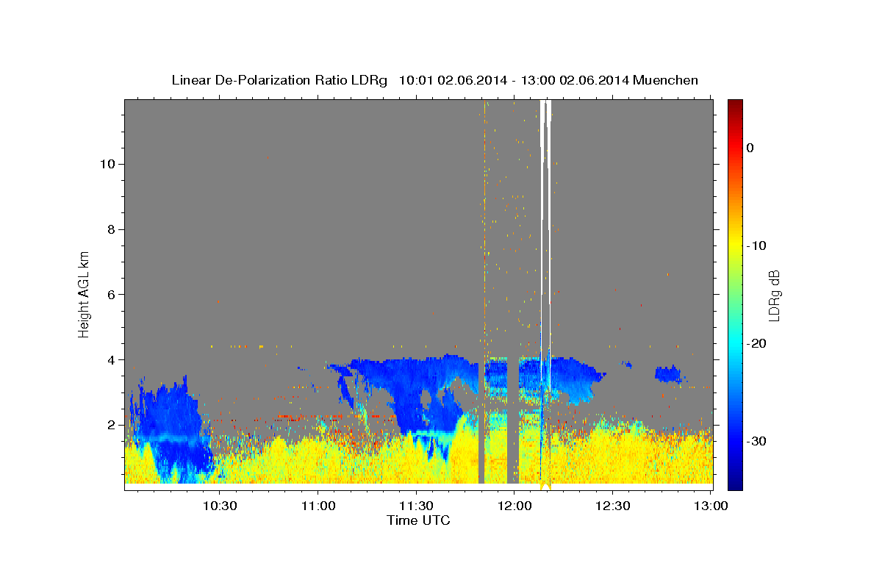Click the 'Time UTC' x-axis label

pos(418,520)
